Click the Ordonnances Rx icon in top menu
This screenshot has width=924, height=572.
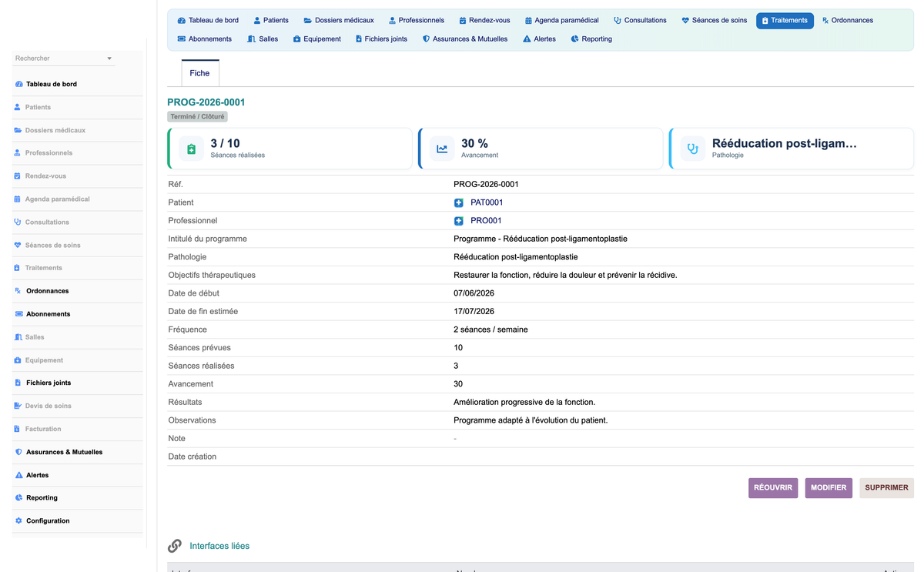tap(825, 21)
